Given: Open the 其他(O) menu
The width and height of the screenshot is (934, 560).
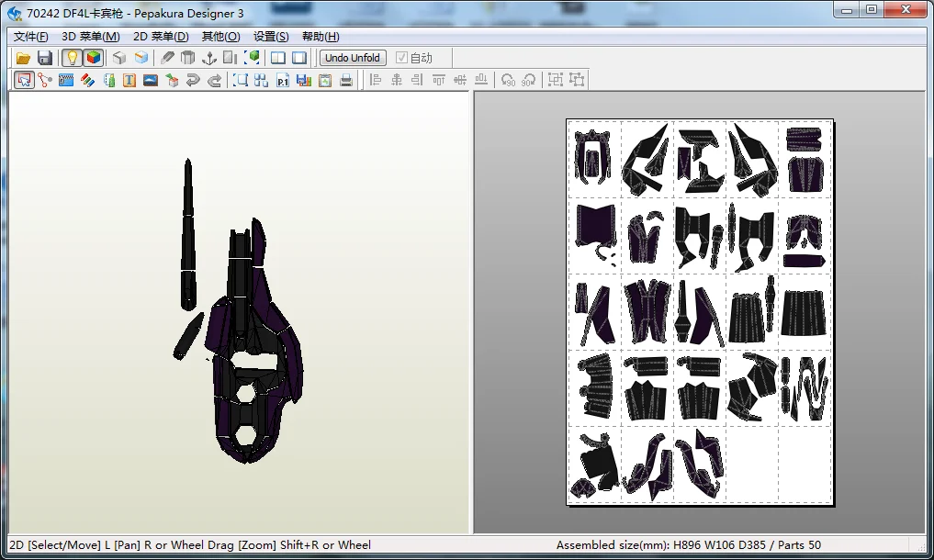Looking at the screenshot, I should tap(221, 37).
